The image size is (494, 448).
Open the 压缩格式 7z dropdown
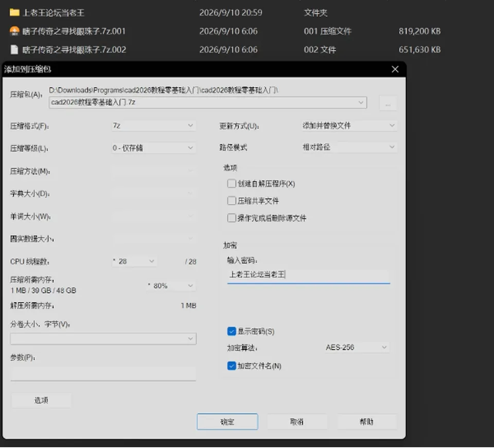154,126
